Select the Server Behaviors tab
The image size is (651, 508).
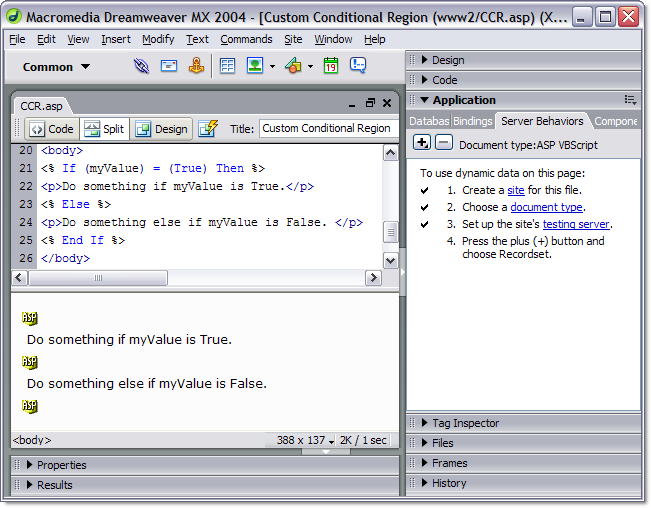pyautogui.click(x=542, y=121)
